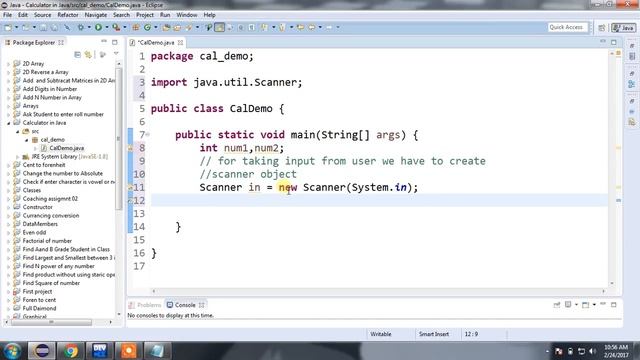The height and width of the screenshot is (360, 640).
Task: Collapse main method fold marker on line 7
Action: pos(147,134)
